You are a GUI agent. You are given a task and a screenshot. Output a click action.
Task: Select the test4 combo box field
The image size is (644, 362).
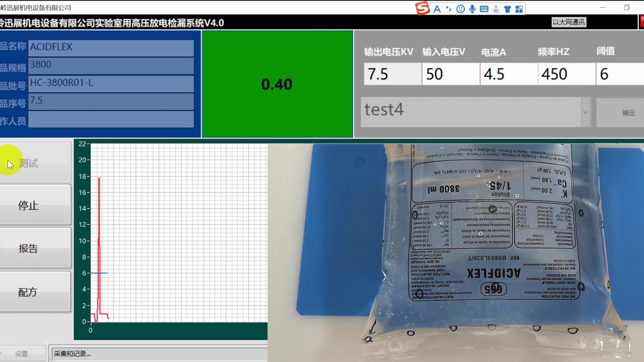475,113
